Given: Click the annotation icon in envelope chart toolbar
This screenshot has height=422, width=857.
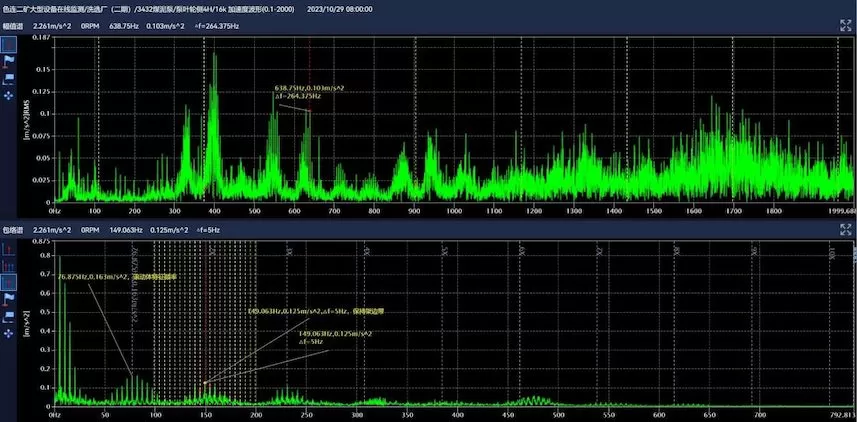Looking at the screenshot, I should [x=8, y=315].
